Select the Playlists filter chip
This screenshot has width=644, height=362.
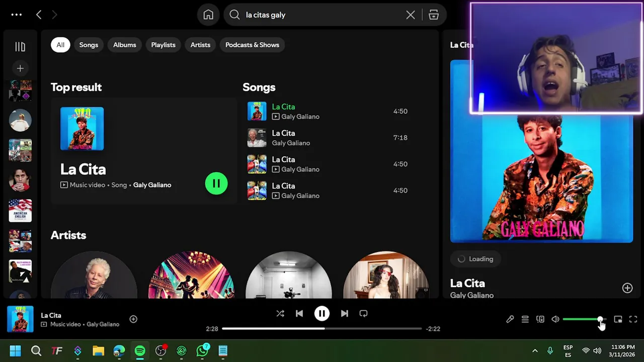163,45
